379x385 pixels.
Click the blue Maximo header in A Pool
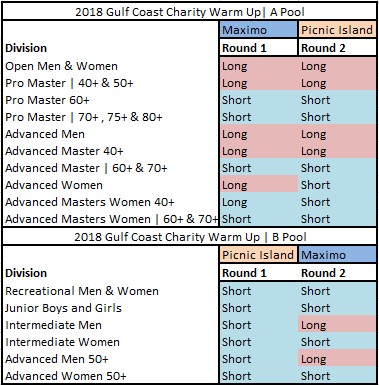pyautogui.click(x=259, y=30)
